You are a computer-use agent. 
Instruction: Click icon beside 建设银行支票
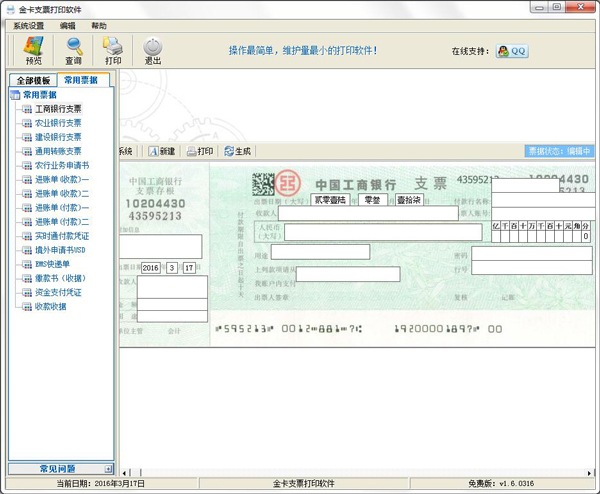(x=27, y=137)
